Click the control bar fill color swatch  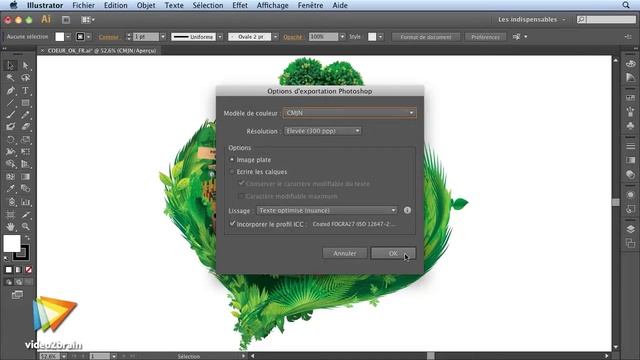point(60,37)
